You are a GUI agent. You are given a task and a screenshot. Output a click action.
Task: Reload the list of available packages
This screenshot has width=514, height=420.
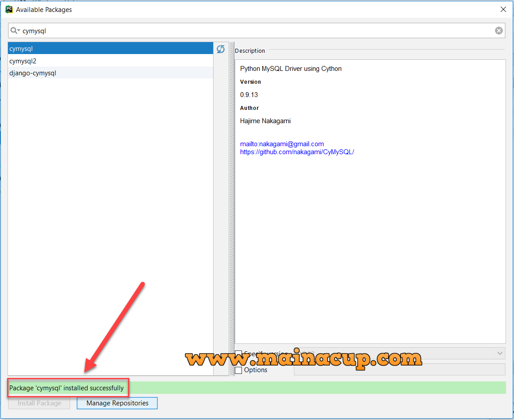(x=221, y=49)
